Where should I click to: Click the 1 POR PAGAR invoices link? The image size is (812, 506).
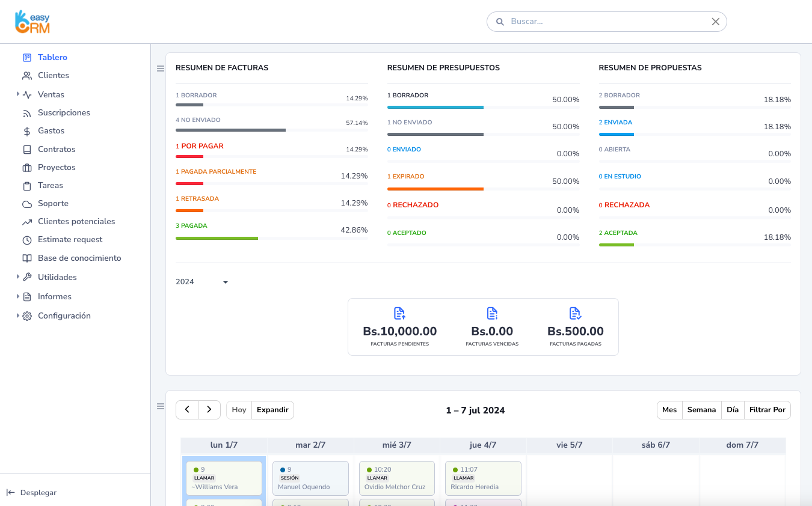pos(200,146)
